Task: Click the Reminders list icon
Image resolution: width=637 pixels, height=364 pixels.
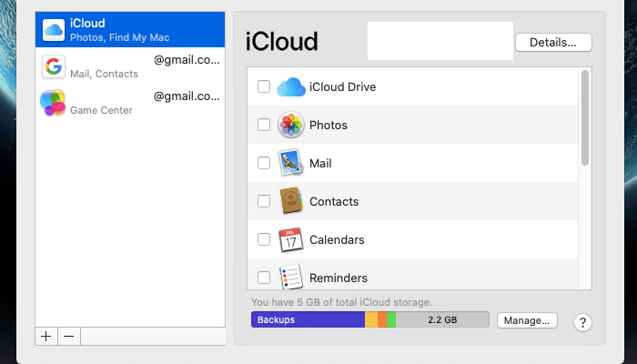Action: pyautogui.click(x=291, y=277)
